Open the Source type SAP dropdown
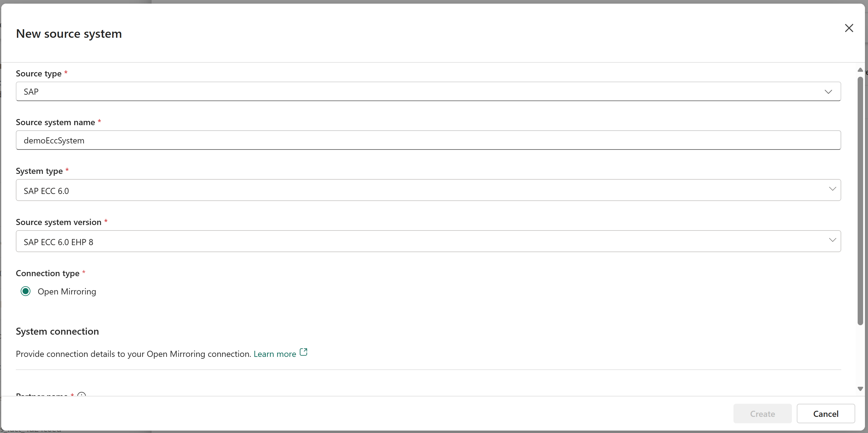The height and width of the screenshot is (433, 868). point(404,92)
